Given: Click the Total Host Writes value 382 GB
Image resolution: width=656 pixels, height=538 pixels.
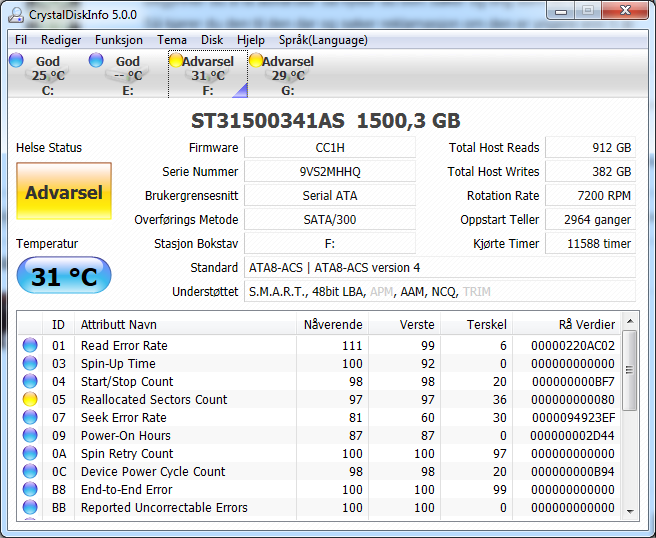Looking at the screenshot, I should pyautogui.click(x=590, y=172).
